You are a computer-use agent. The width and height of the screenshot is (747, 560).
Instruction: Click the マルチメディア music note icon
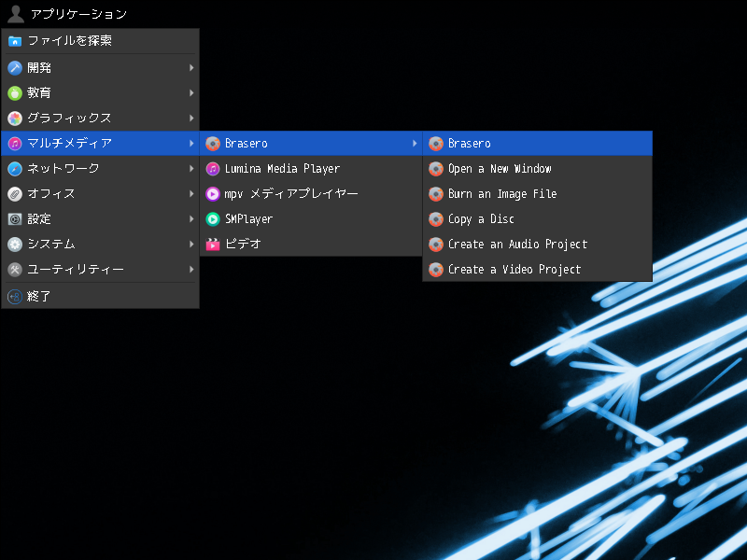tap(15, 144)
